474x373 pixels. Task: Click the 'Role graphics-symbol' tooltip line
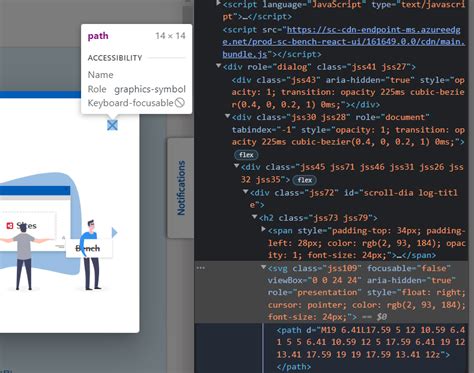pos(137,89)
